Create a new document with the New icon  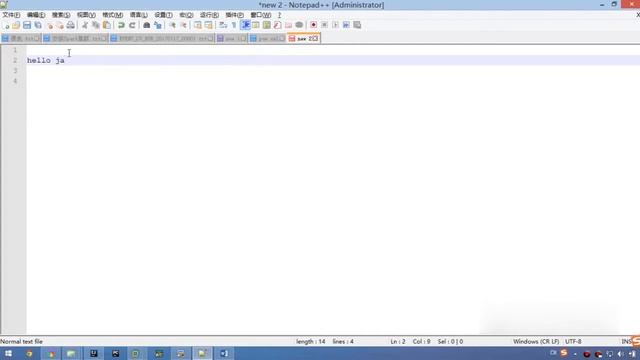pos(6,25)
